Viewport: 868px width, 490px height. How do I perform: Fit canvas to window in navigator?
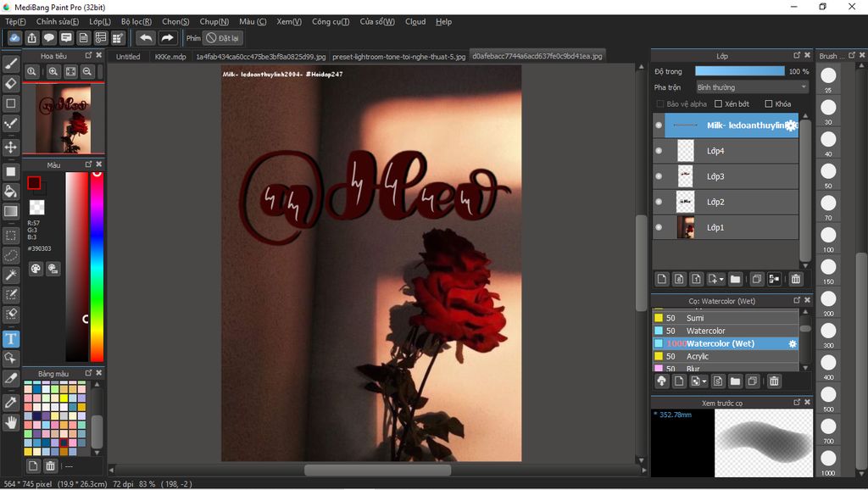(x=70, y=71)
